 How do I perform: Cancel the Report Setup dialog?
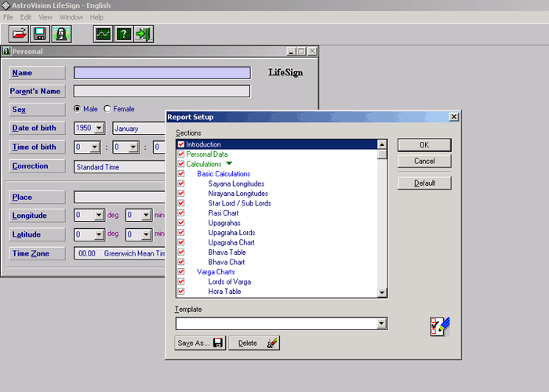coord(424,161)
